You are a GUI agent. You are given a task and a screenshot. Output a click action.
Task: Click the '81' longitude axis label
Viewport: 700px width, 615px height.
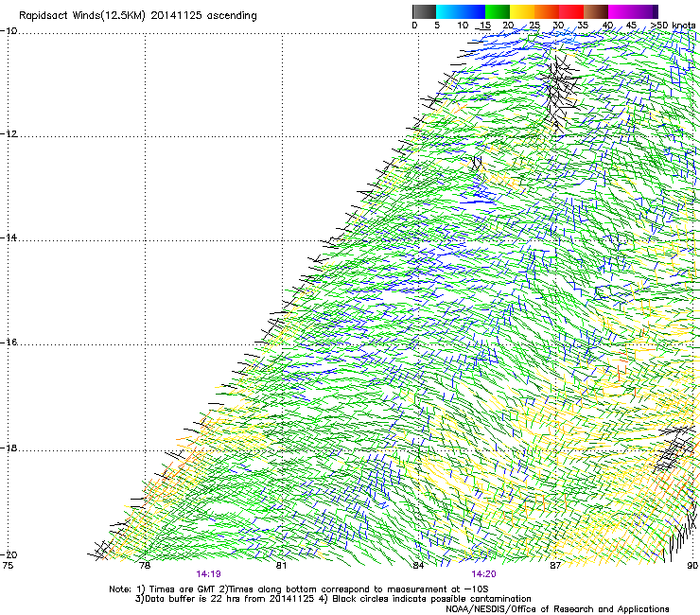coord(281,566)
